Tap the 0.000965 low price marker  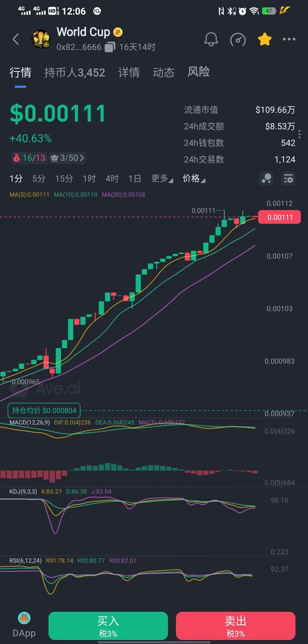(26, 382)
